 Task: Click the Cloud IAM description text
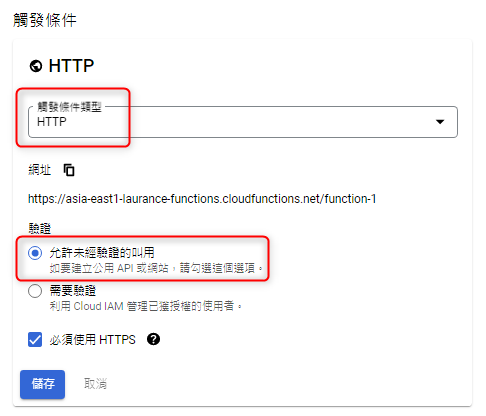[145, 306]
